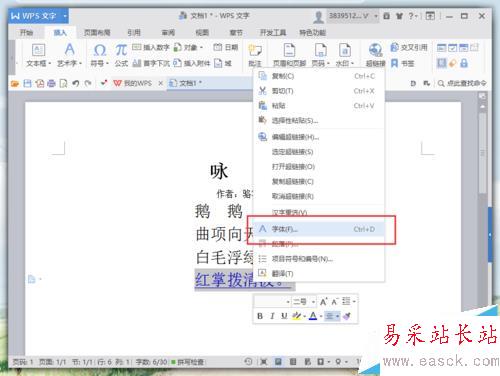The width and height of the screenshot is (500, 376).
Task: Click the Bookmark (书签) button
Action: (403, 63)
